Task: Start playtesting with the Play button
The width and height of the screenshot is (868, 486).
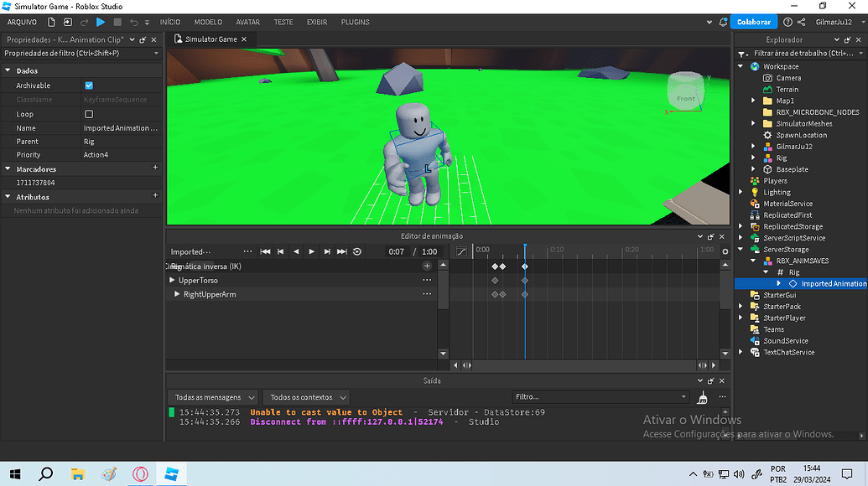Action: (100, 22)
